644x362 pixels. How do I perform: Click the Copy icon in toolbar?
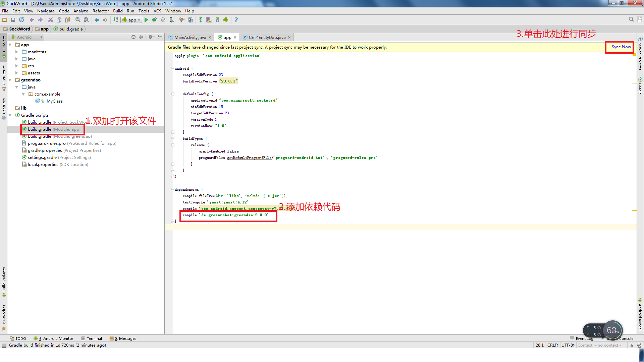pyautogui.click(x=59, y=20)
